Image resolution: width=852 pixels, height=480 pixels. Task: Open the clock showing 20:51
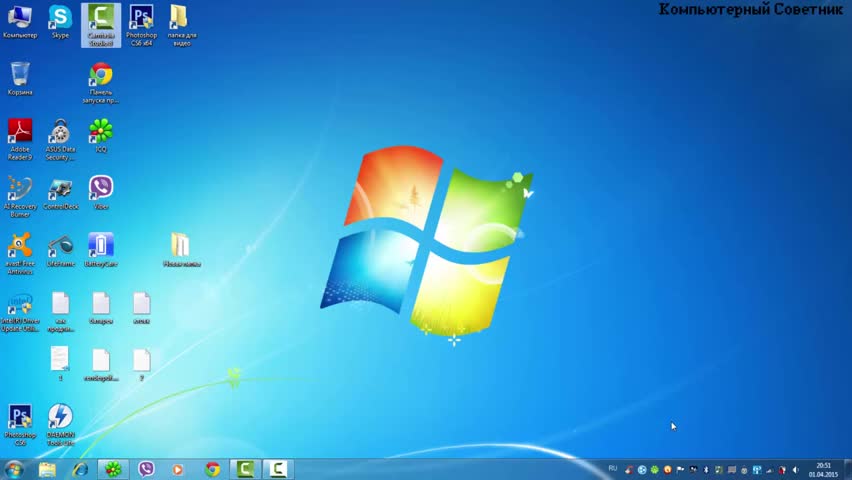pos(823,470)
